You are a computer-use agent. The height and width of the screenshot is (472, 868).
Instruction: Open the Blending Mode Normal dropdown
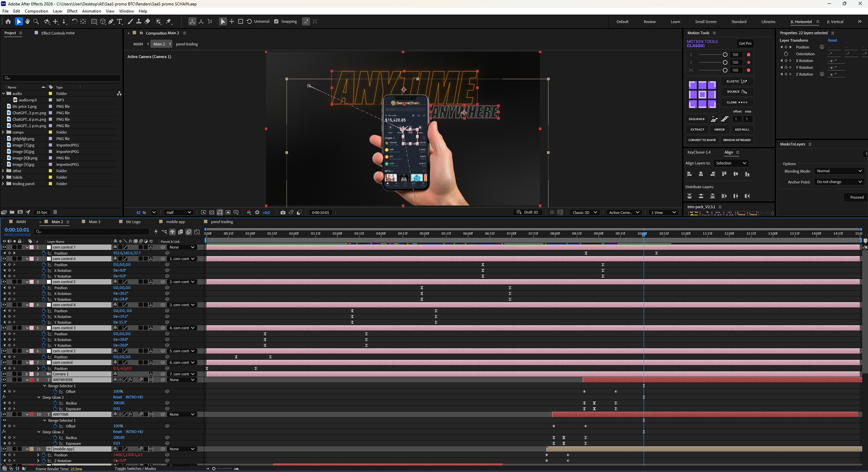click(839, 171)
